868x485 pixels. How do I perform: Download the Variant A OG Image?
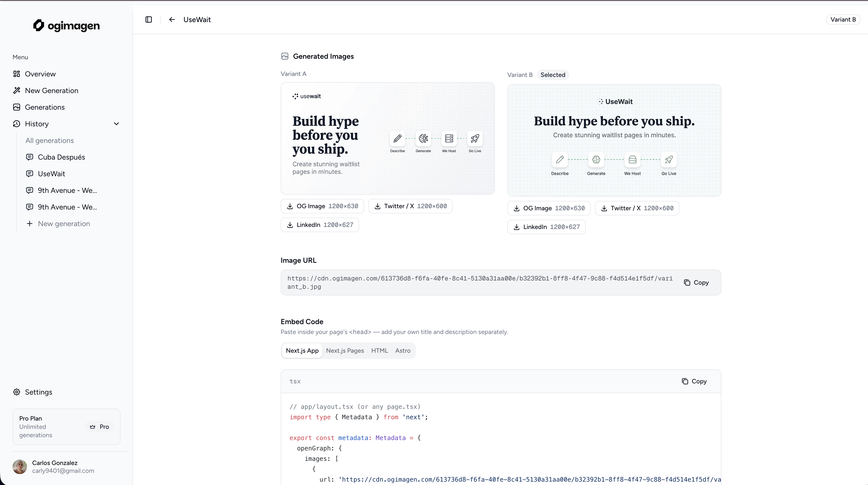(x=322, y=206)
